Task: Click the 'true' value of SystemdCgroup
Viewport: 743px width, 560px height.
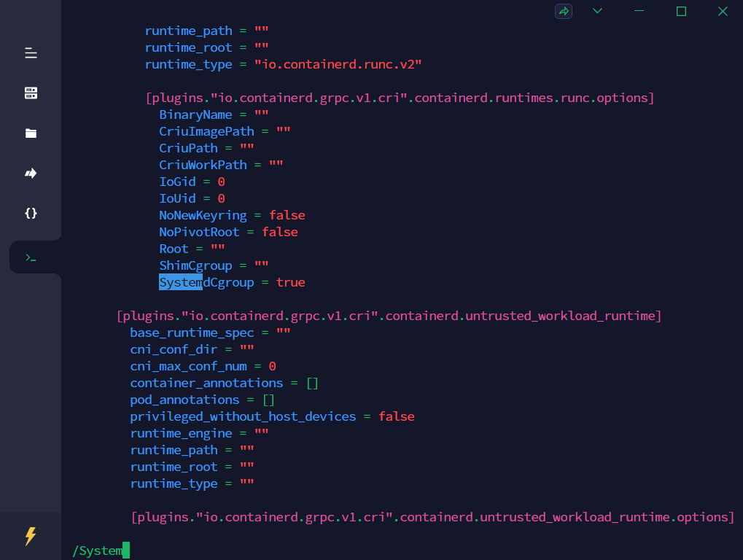Action: 290,282
